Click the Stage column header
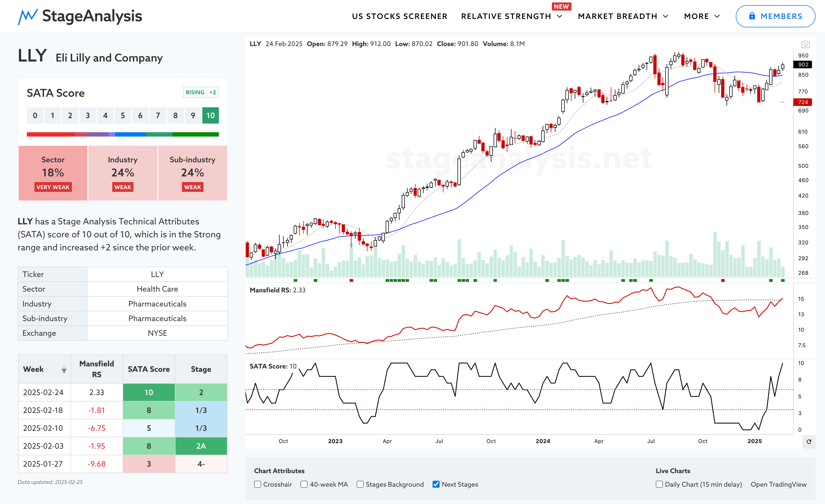 201,369
